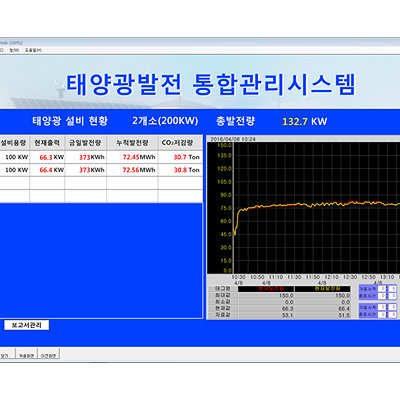Click the 보고서관리 button
Screen dimensions: 400x400
[x=26, y=325]
